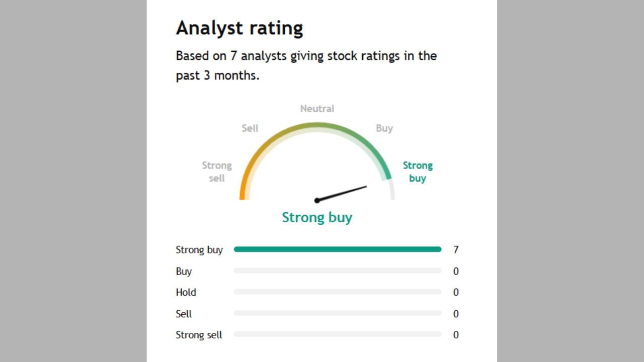Select the Buy row label in ratings breakdown
Viewport: 644px width, 362px height.
[x=184, y=271]
